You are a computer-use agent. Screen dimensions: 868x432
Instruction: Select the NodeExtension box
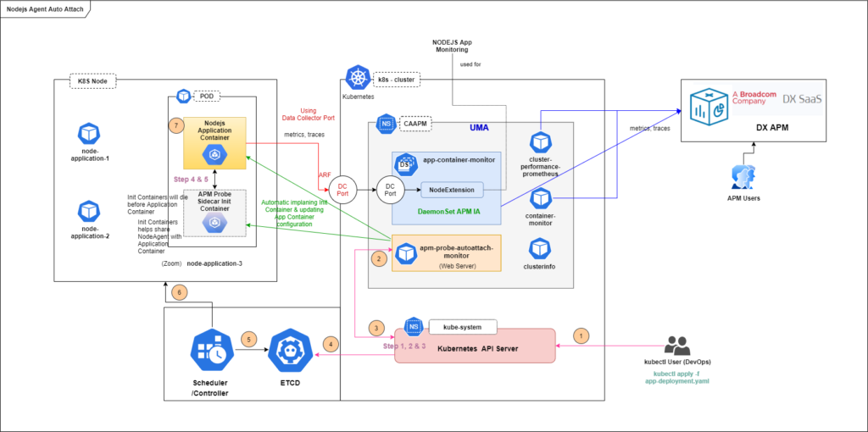point(453,190)
